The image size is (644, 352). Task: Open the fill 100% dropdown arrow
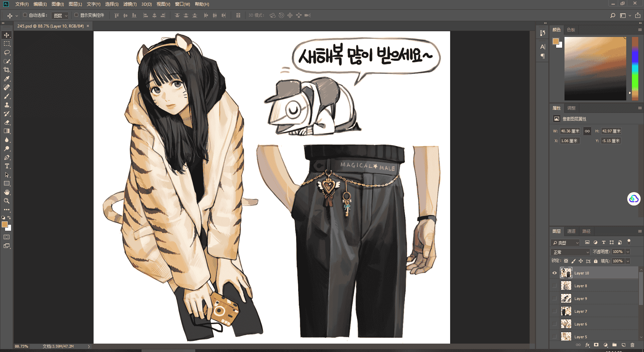pyautogui.click(x=628, y=261)
